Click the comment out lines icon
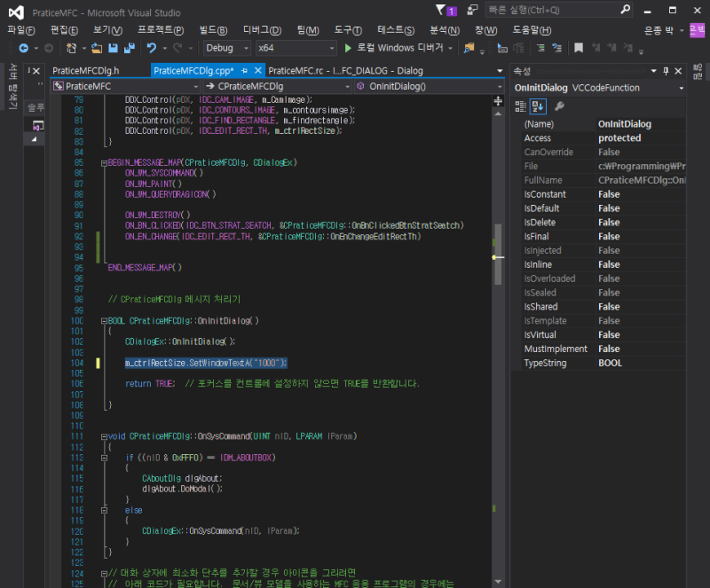This screenshot has height=588, width=710. click(540, 48)
